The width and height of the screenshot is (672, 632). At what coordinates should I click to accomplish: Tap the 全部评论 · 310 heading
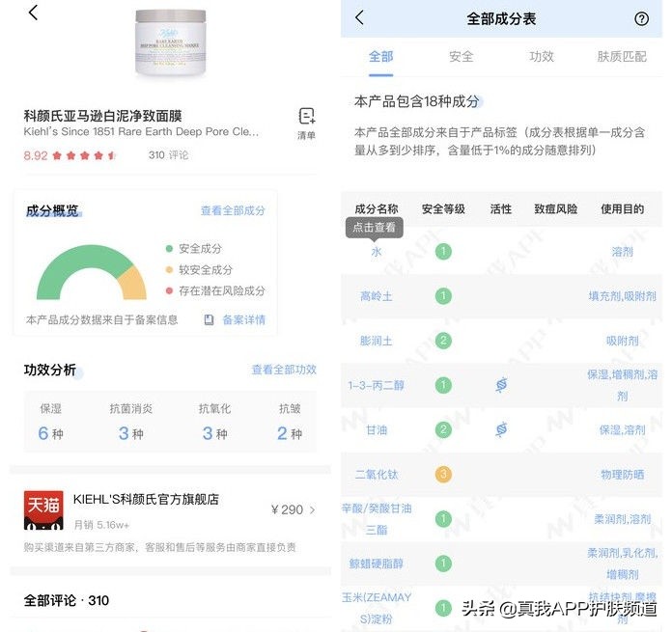(67, 600)
